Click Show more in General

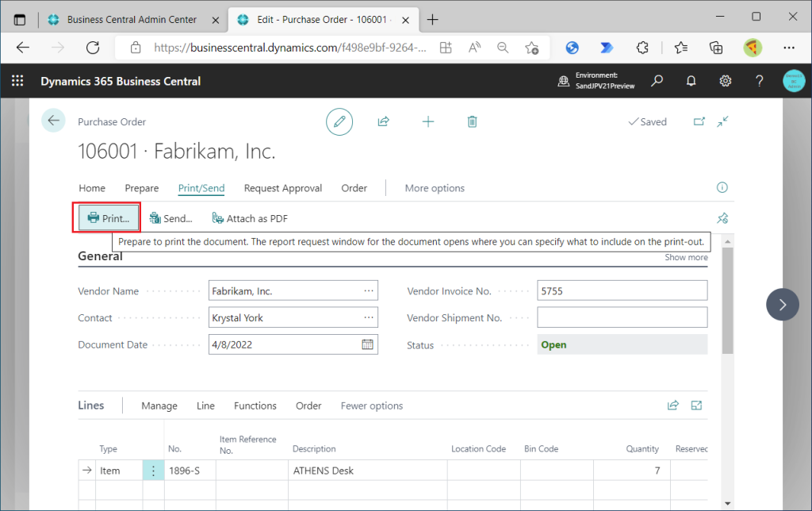(x=686, y=257)
